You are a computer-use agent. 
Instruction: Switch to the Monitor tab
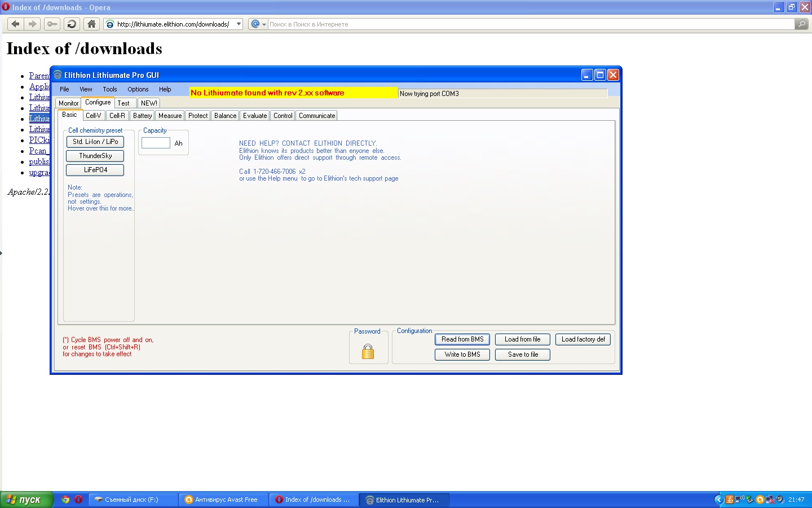[x=69, y=103]
